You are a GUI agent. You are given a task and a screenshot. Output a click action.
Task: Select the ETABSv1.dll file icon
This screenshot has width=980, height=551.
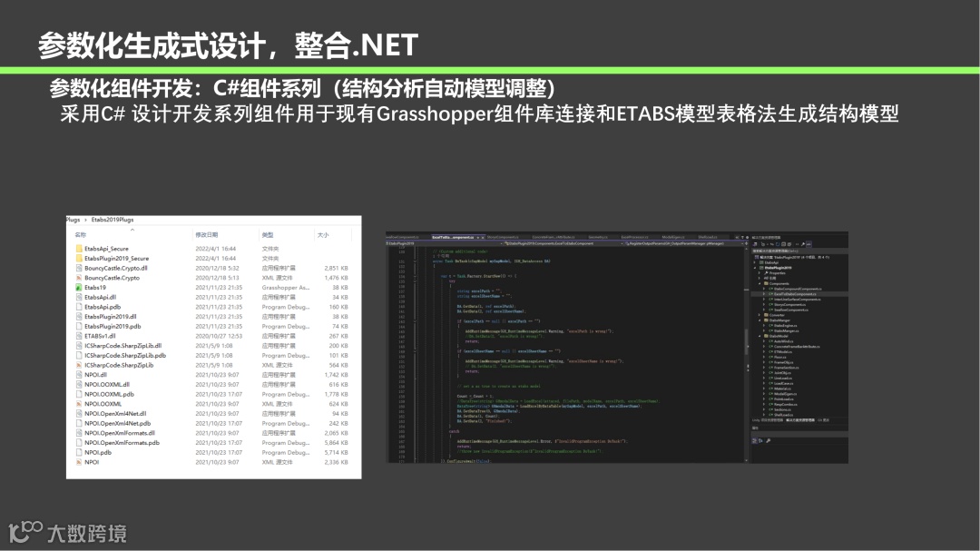[x=79, y=336]
